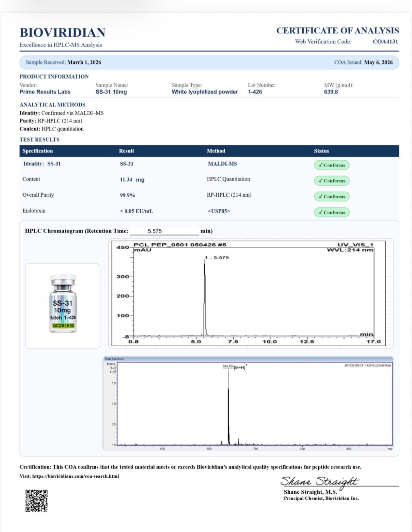The height and width of the screenshot is (532, 412).
Task: Click the MW value 639.8
Action: (331, 92)
